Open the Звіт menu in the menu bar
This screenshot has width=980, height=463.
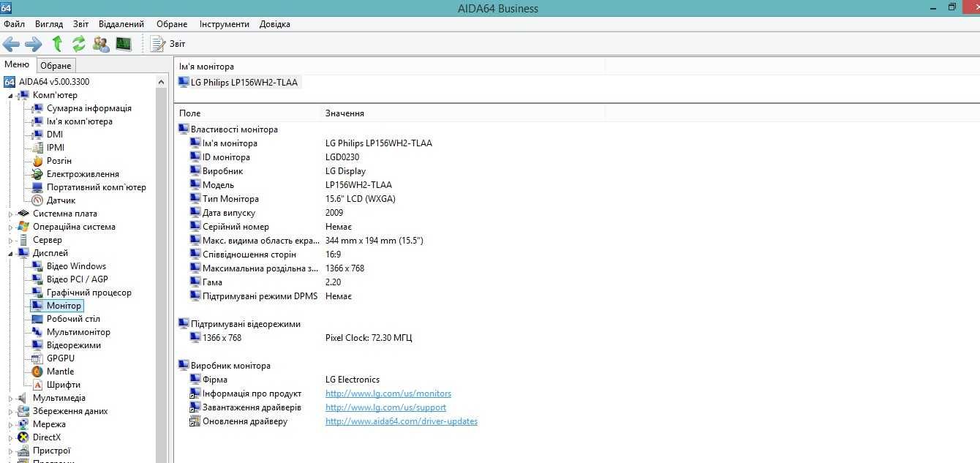click(81, 24)
